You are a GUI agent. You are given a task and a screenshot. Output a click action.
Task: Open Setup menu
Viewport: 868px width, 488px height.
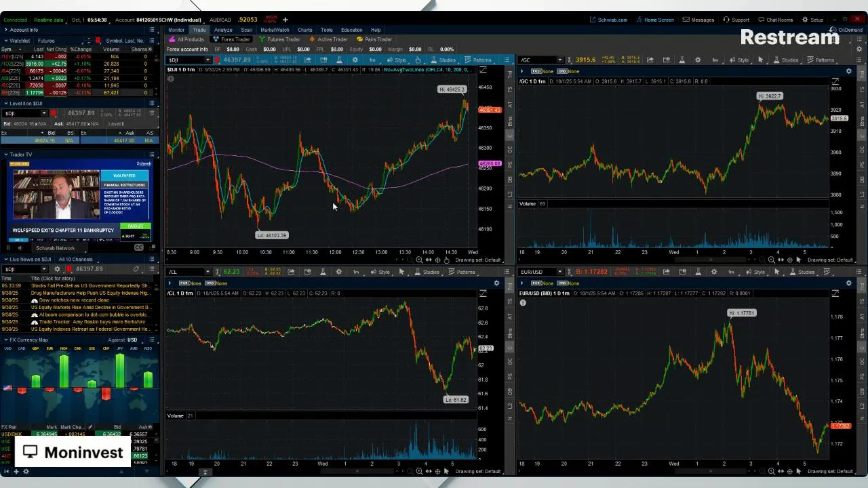[x=812, y=20]
